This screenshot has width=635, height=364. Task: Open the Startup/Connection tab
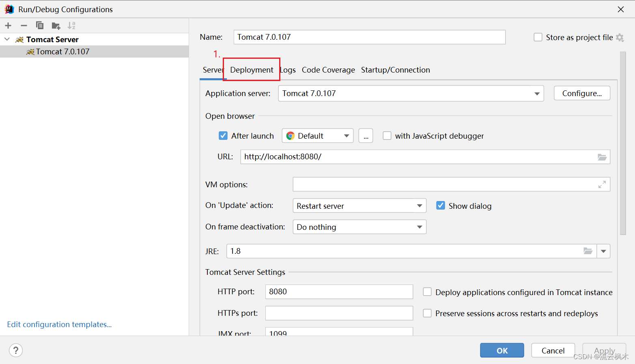coord(396,70)
